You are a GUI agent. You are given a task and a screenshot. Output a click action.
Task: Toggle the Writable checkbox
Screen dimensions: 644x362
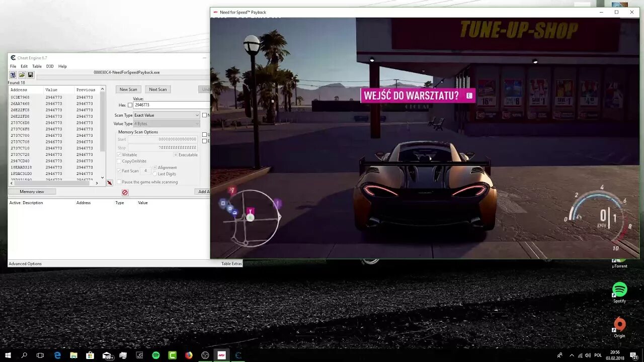coord(119,155)
